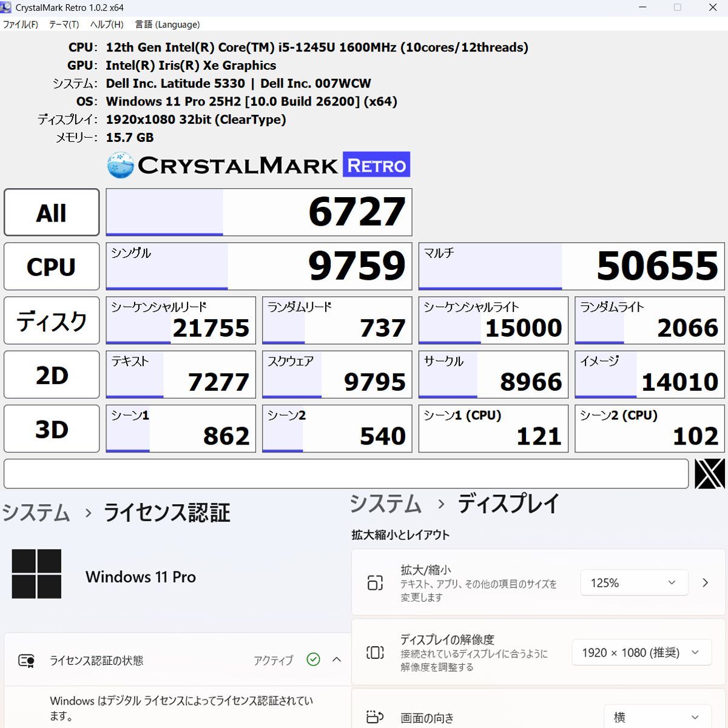
Task: Open the 横 orientation dropdown
Action: (x=657, y=717)
